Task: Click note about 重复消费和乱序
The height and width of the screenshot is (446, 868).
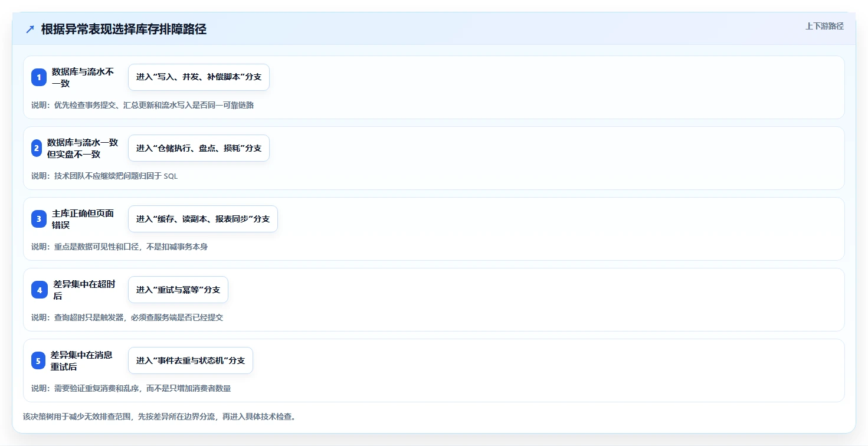Action: coord(131,388)
